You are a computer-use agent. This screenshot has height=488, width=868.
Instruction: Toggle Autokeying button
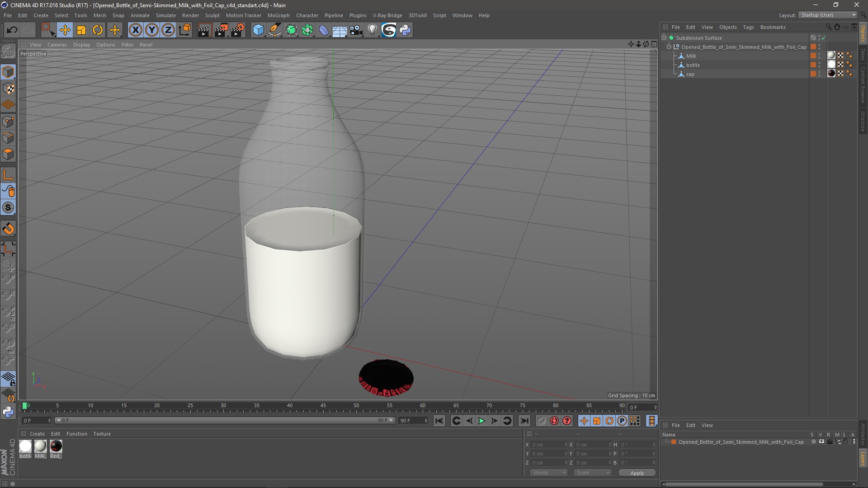pos(554,421)
